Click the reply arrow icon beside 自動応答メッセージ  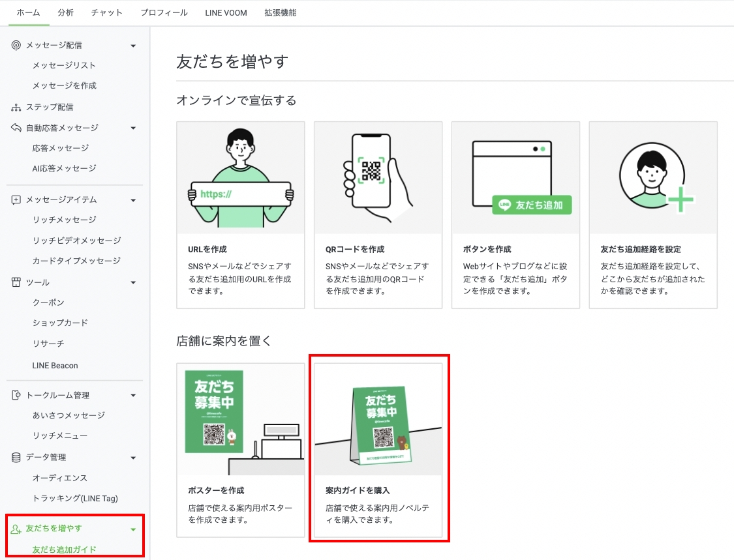(x=16, y=128)
